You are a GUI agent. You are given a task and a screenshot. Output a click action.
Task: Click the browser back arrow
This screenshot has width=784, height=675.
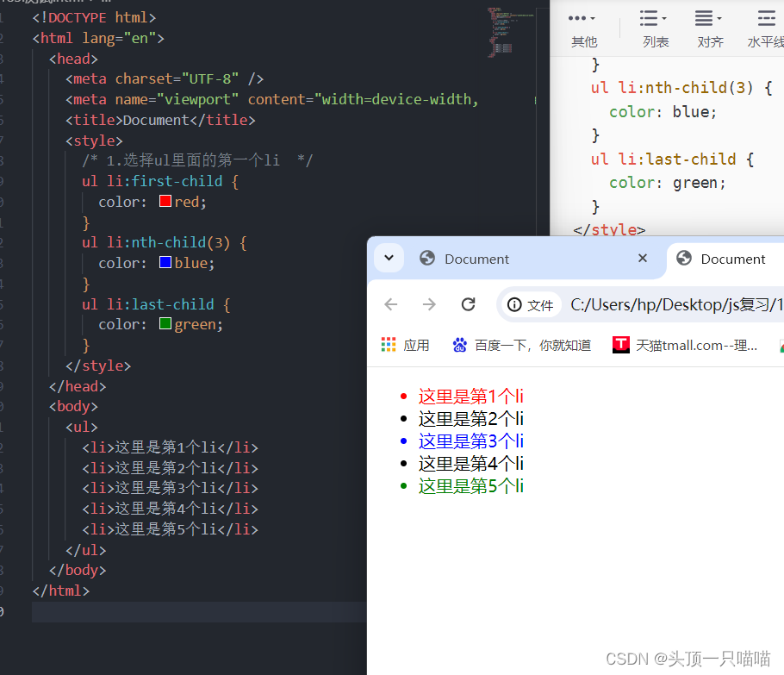coord(390,304)
